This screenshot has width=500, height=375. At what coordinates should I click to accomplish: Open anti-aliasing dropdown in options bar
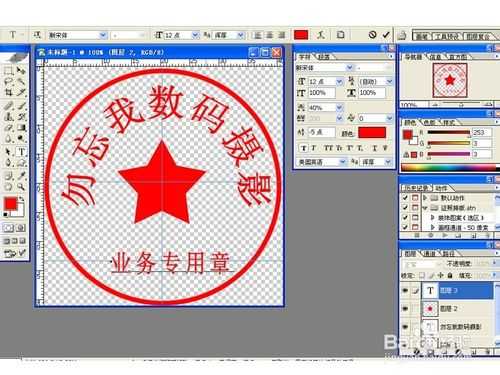point(241,35)
